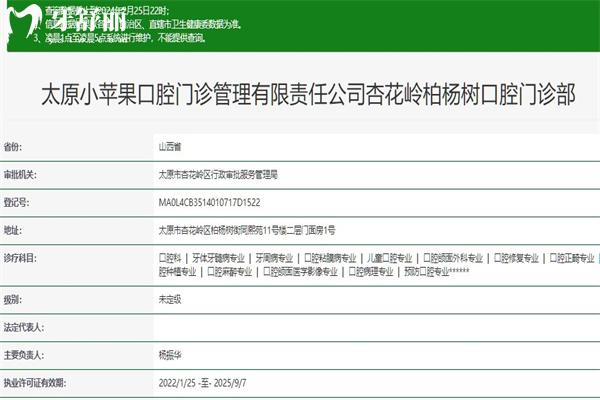Click the 牙体牙髓病专业 specialty entry
Screen dimensions: 600x400
[x=218, y=258]
